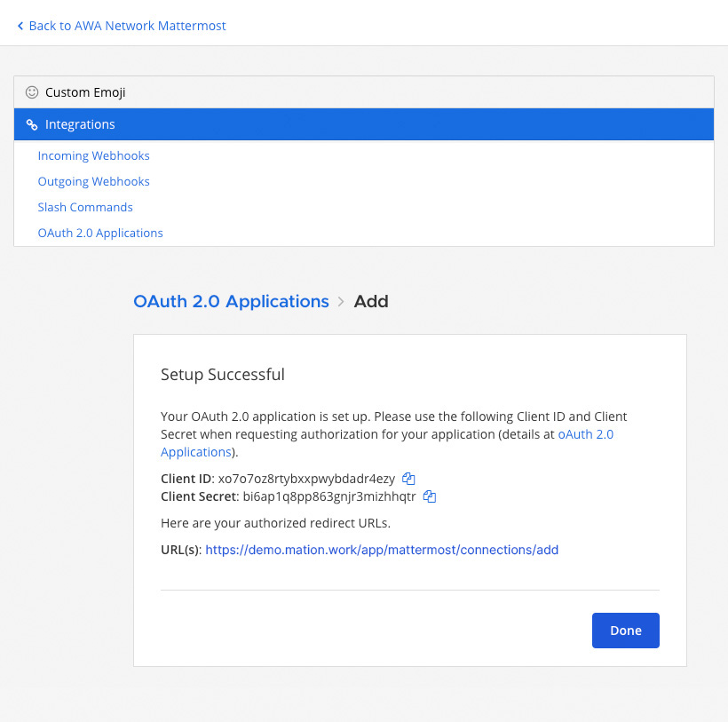Open Slash Commands
Image resolution: width=728 pixels, height=722 pixels.
85,207
